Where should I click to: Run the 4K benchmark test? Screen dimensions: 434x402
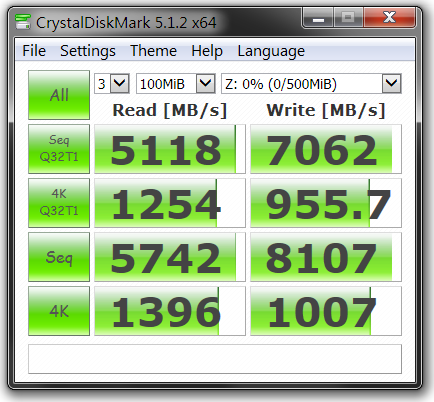point(59,311)
